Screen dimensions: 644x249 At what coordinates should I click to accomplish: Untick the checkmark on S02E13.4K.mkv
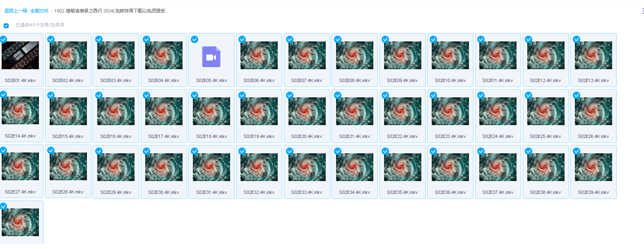pyautogui.click(x=576, y=39)
